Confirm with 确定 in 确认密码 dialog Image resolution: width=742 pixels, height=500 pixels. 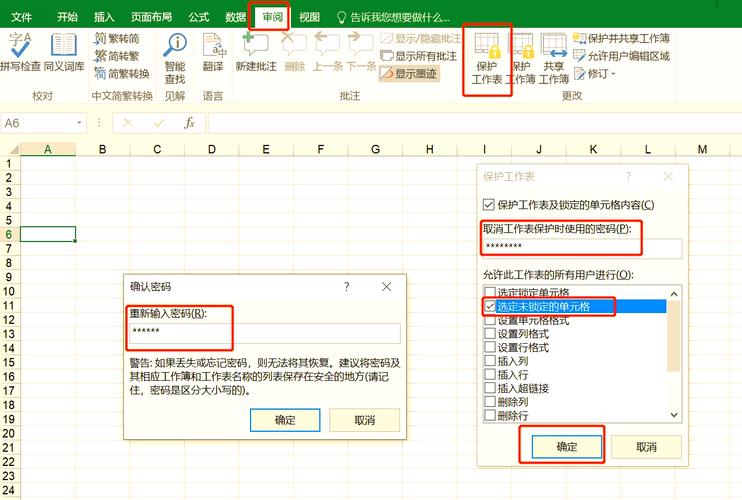coord(285,420)
